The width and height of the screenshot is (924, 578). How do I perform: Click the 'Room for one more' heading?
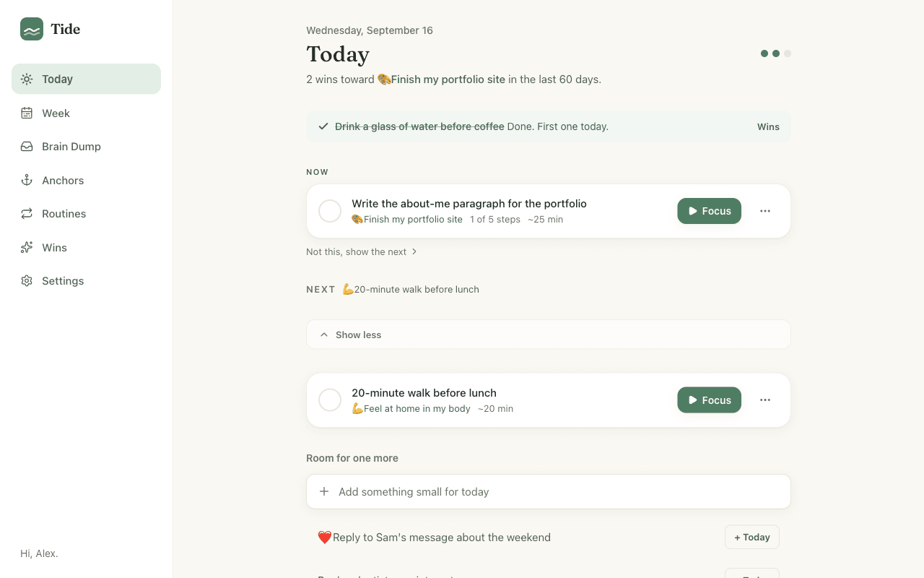click(x=352, y=458)
